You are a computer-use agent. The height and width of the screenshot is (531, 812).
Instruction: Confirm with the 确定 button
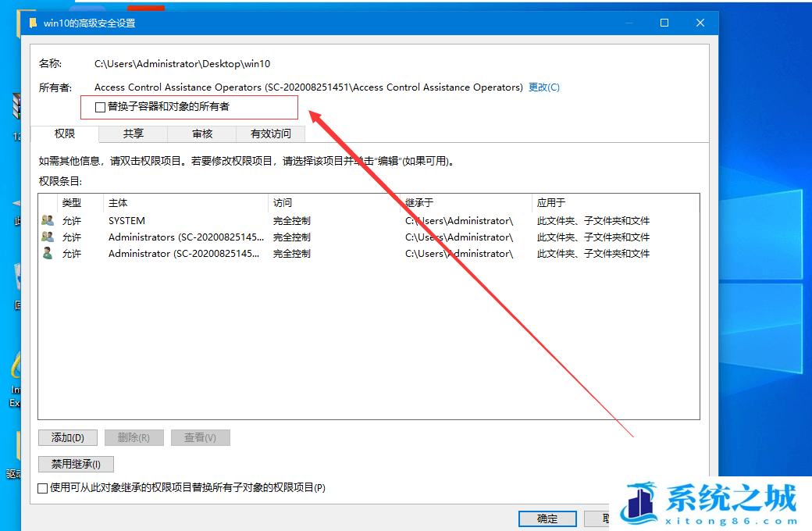click(x=547, y=519)
